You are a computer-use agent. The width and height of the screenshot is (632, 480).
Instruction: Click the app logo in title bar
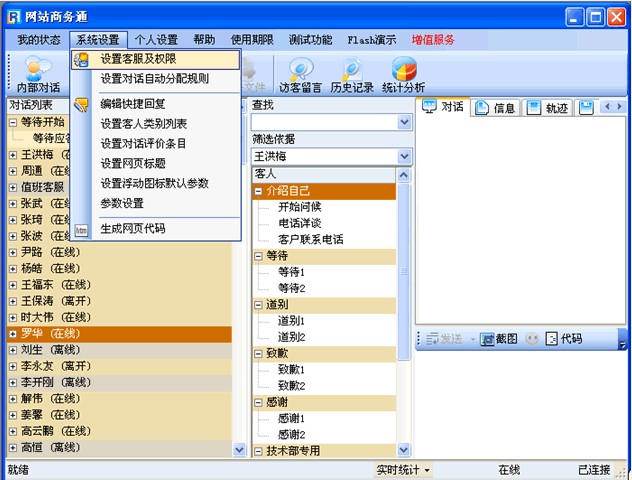[x=14, y=17]
